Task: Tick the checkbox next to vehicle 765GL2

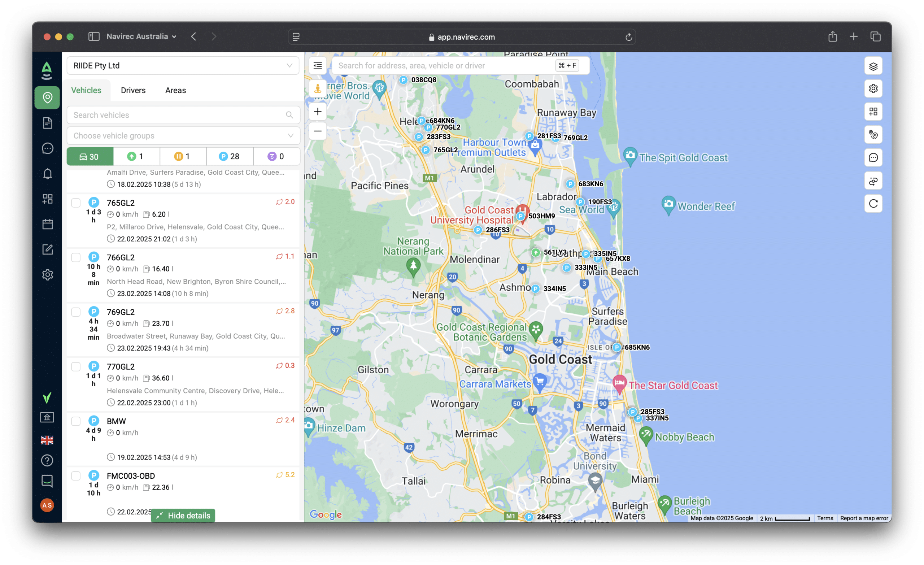Action: (x=76, y=203)
